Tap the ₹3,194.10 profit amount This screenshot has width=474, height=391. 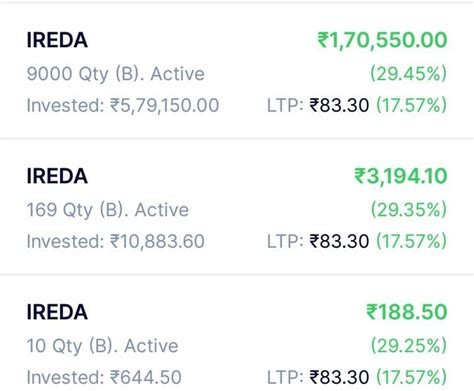[x=400, y=176]
